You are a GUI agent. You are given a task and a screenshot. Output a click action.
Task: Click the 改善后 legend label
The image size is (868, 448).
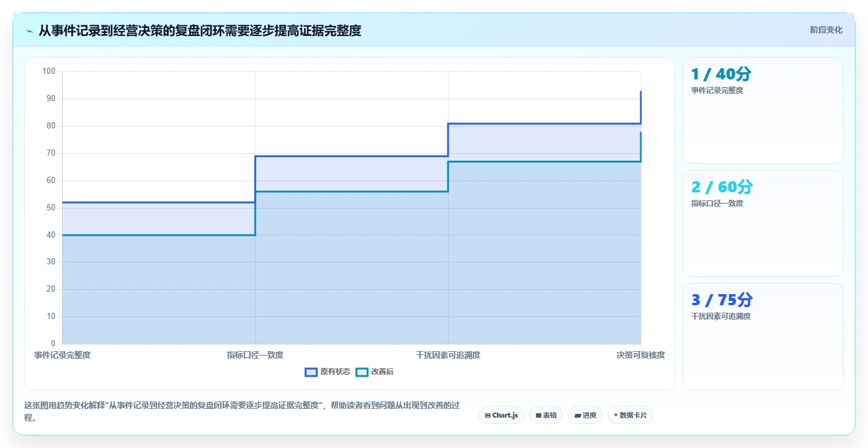(x=382, y=372)
